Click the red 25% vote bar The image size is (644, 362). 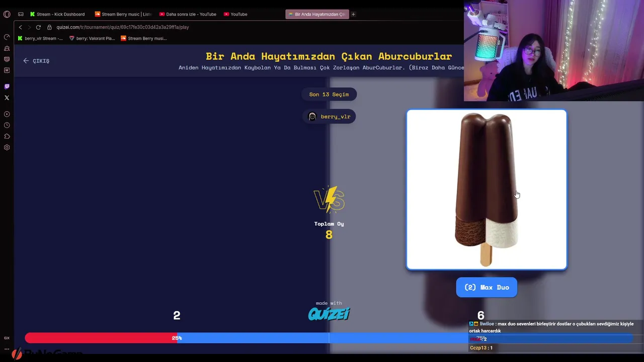point(101,338)
